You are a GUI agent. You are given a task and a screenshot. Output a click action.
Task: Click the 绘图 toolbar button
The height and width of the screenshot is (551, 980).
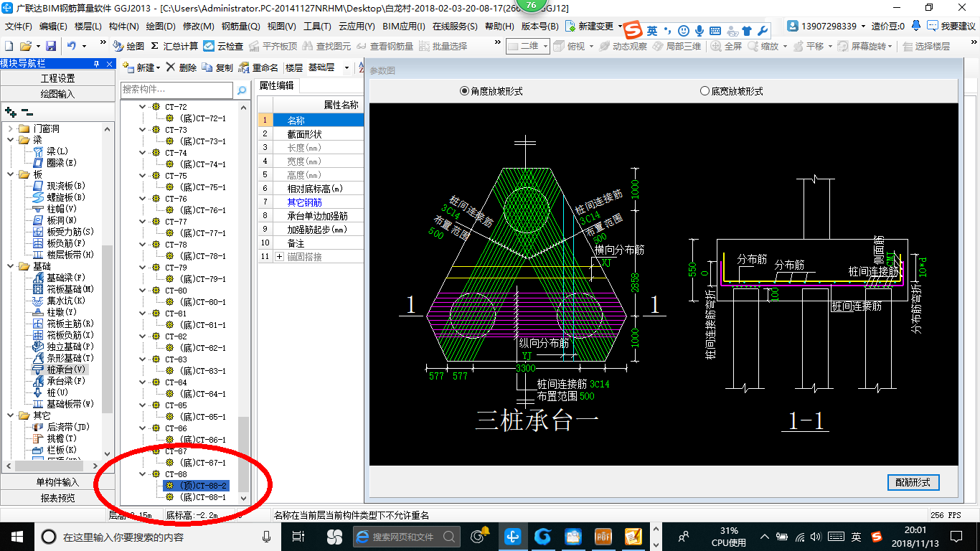(128, 46)
